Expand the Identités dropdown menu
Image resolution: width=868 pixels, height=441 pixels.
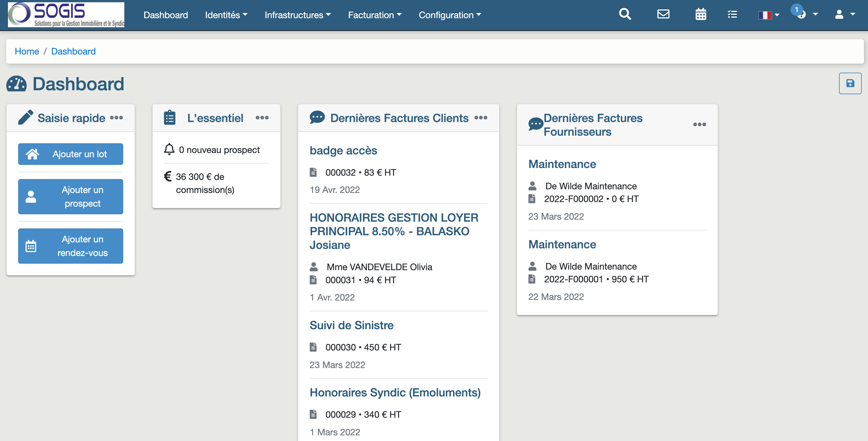point(226,15)
